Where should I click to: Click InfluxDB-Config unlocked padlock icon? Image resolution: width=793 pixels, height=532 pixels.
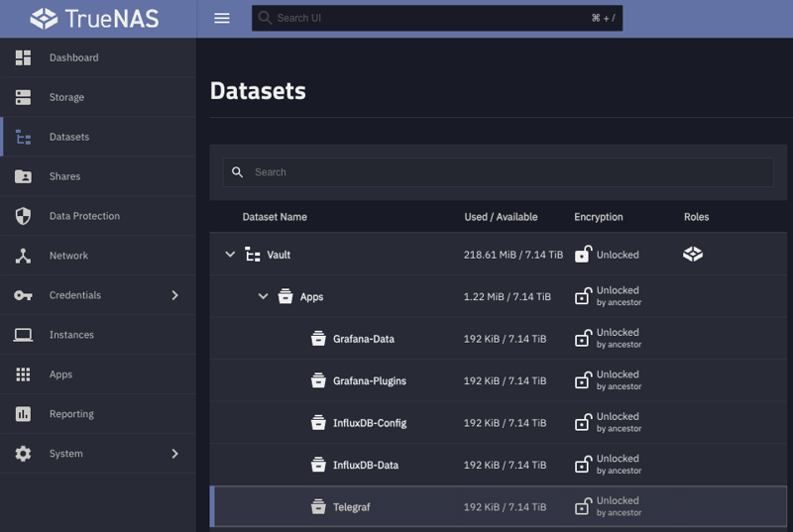(583, 422)
